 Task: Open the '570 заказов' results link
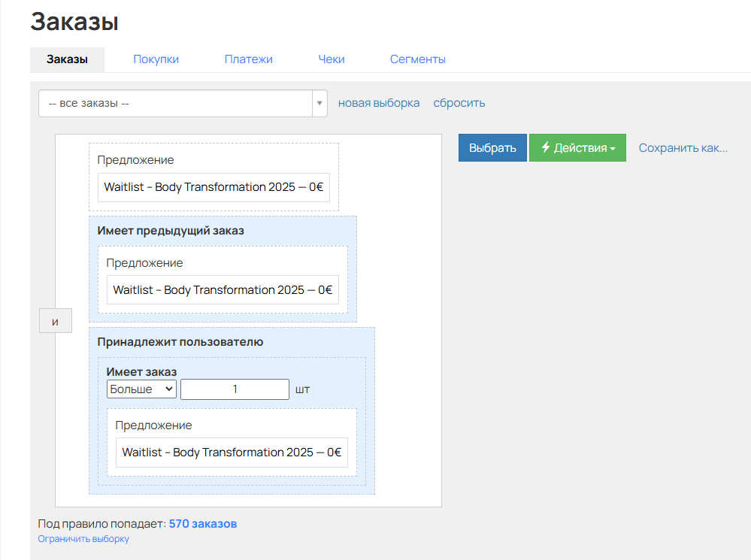(x=202, y=523)
